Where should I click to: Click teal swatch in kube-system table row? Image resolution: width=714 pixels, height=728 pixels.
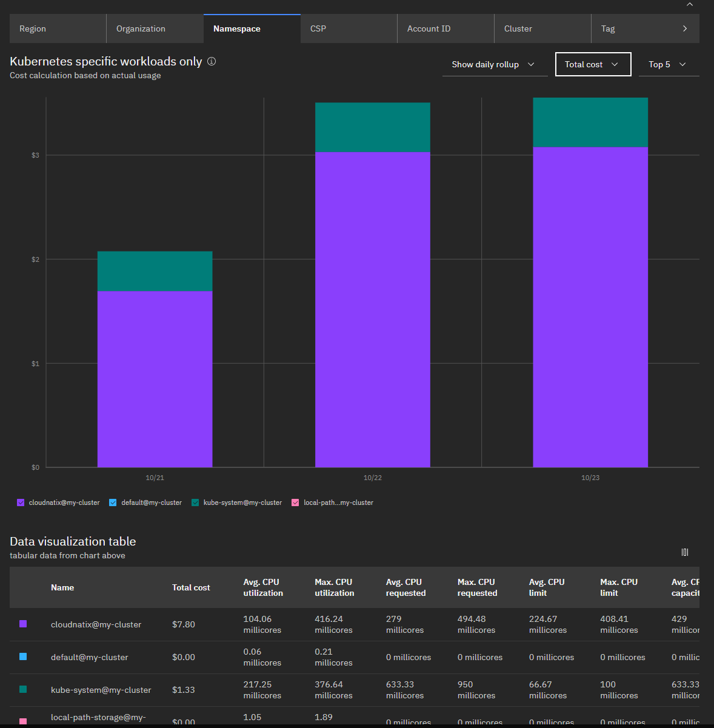(x=23, y=689)
